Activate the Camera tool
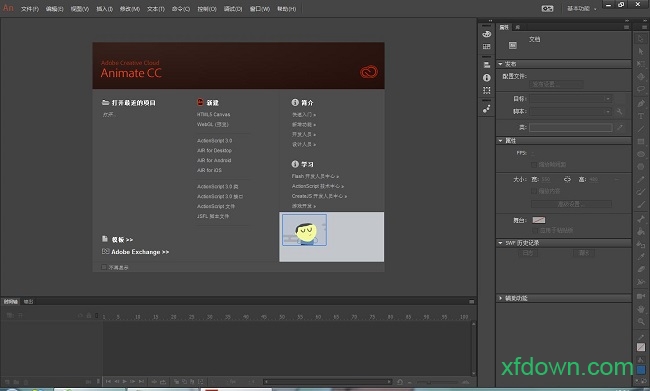 point(641,296)
